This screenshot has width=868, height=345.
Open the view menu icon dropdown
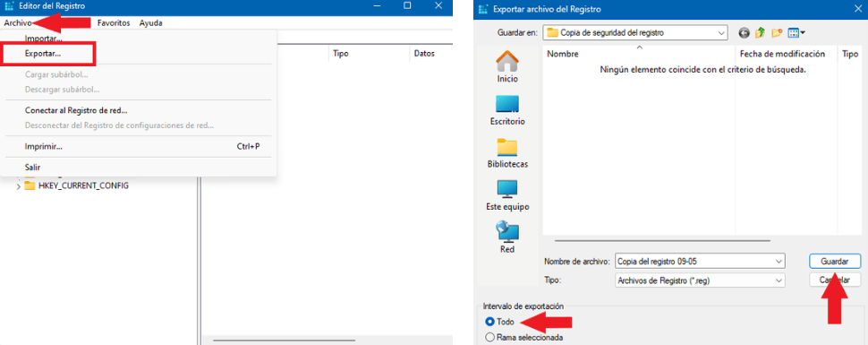click(x=796, y=33)
